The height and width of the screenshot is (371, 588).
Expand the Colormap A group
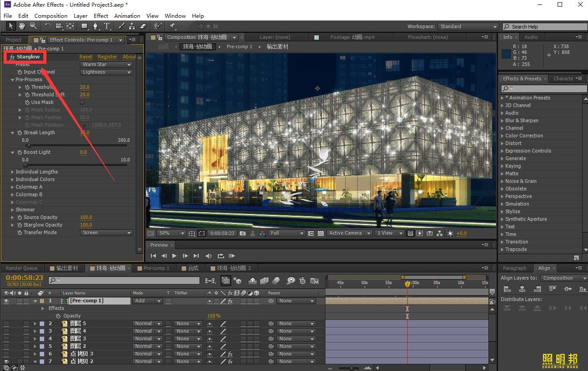(x=13, y=187)
